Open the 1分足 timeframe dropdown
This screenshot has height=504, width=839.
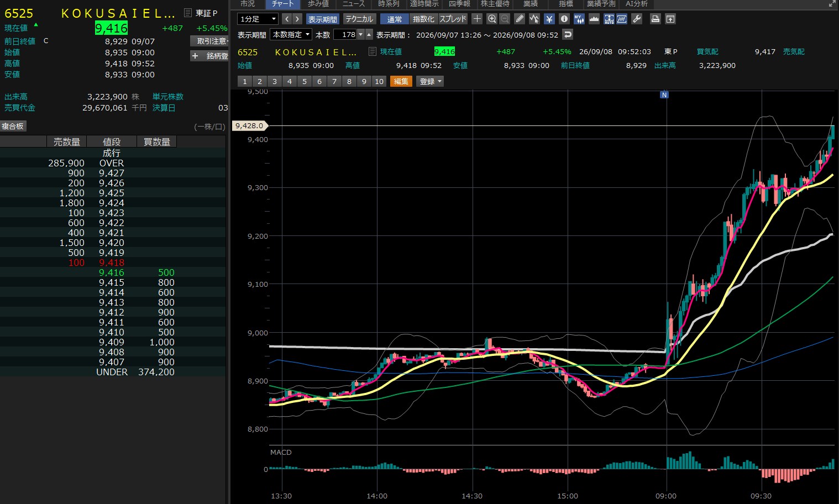click(258, 19)
